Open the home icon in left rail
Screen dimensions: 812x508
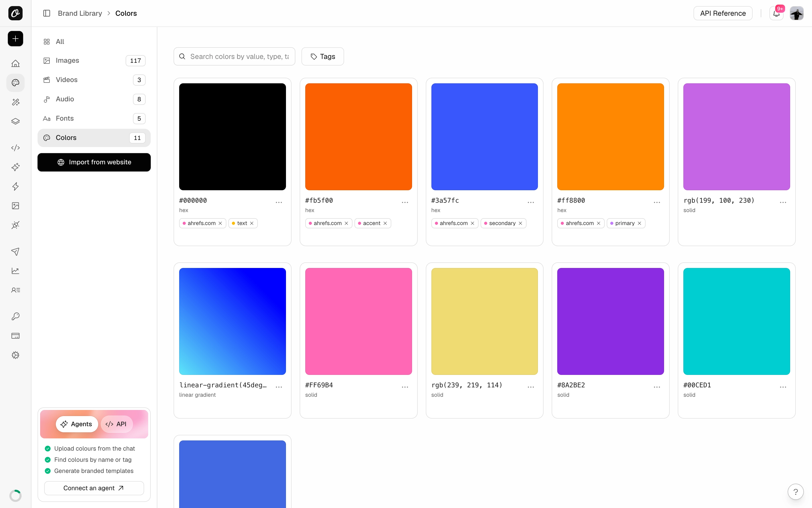coord(15,63)
